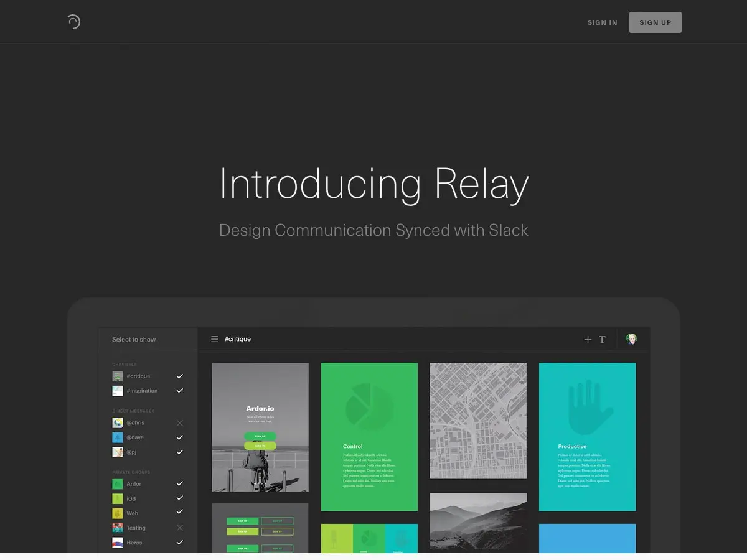Click the #critique channel thumbnail icon
Viewport: 747px width, 560px height.
click(117, 376)
